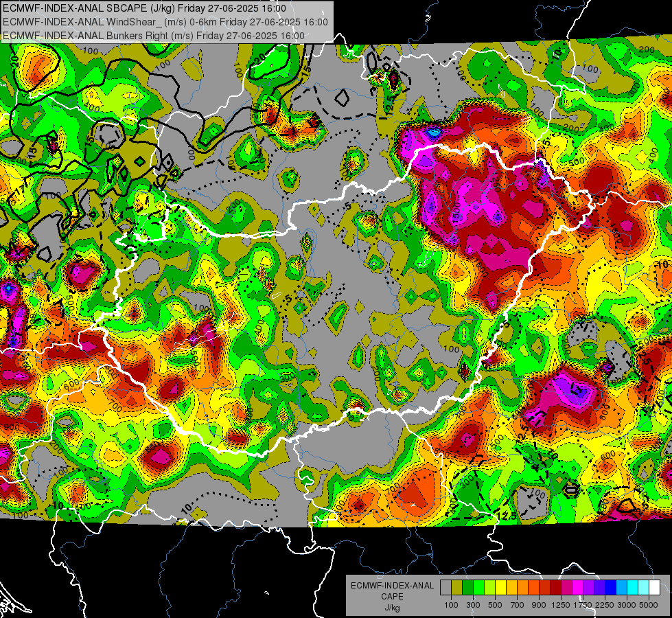Choose the indigo-violet legend swatch
The width and height of the screenshot is (672, 618).
click(x=599, y=588)
